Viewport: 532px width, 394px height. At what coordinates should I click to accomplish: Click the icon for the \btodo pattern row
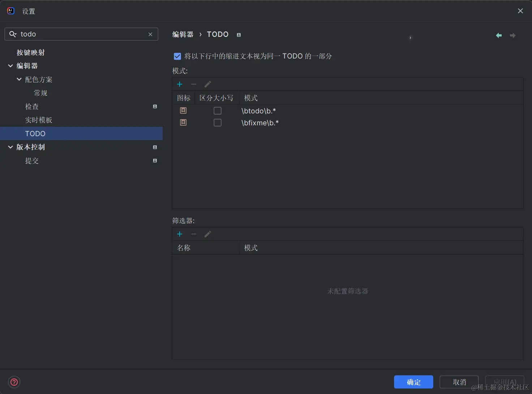[x=183, y=111]
